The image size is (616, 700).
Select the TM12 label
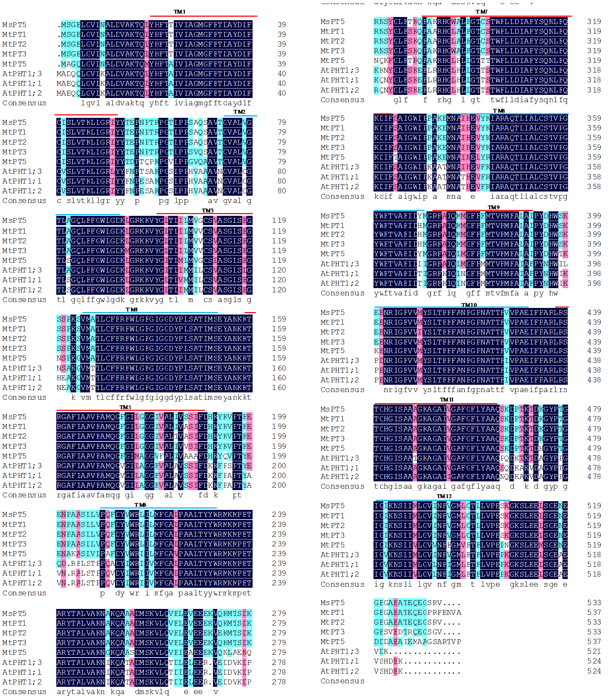[x=444, y=496]
